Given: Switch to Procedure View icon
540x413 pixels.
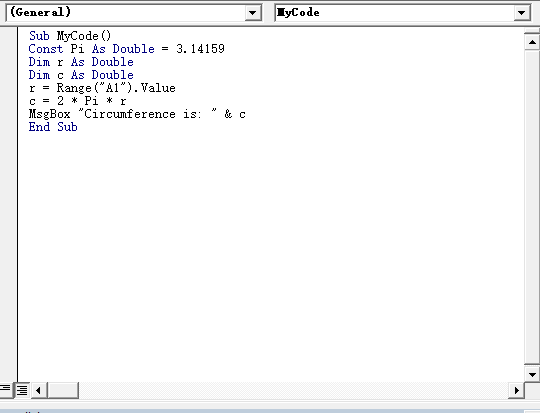Looking at the screenshot, I should click(6, 390).
